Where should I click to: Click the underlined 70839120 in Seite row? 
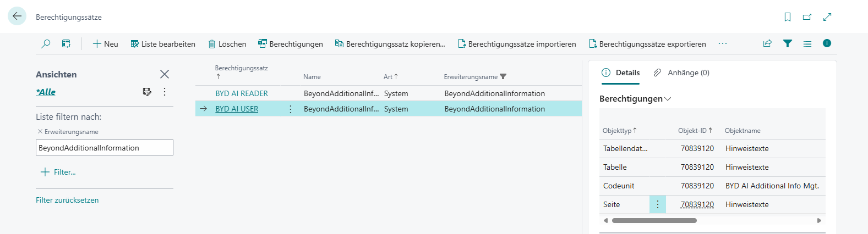[x=697, y=204]
